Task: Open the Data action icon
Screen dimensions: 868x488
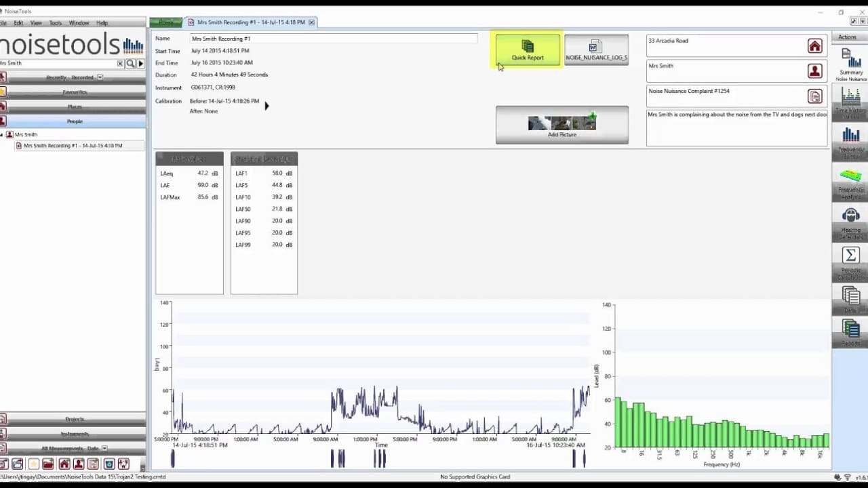Action: [850, 299]
